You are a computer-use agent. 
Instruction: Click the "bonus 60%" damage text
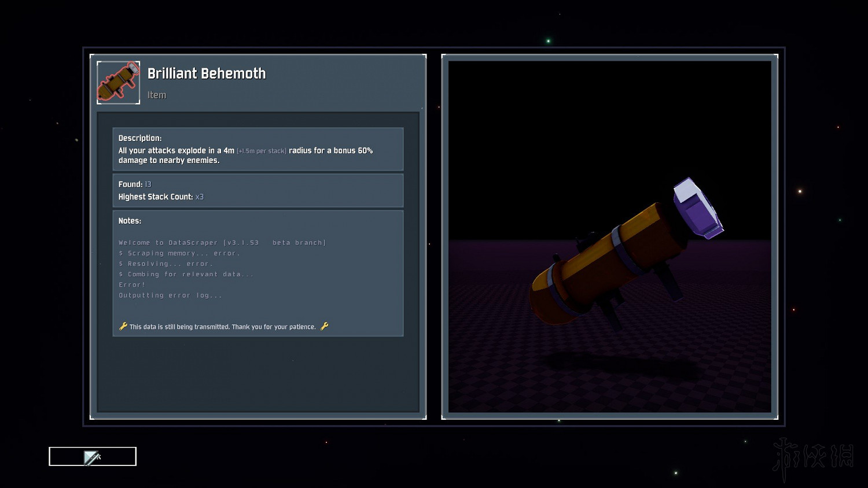click(353, 150)
